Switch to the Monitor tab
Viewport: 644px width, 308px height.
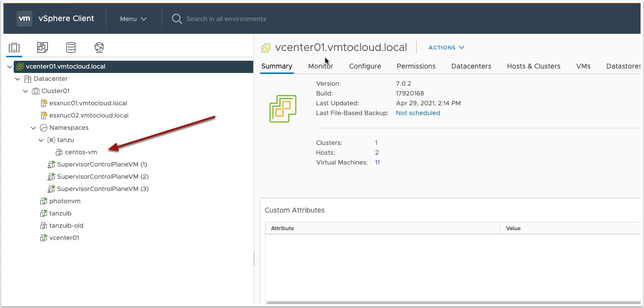[x=321, y=66]
